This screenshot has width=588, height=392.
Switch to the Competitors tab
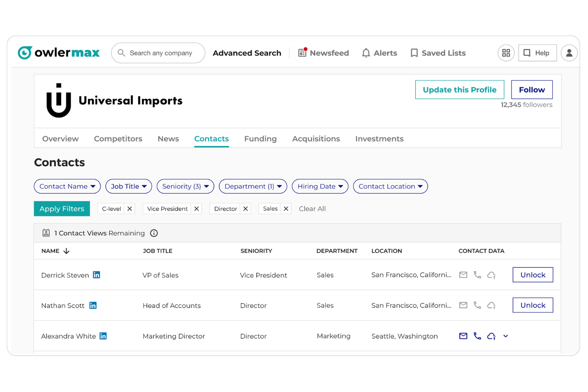pos(118,139)
